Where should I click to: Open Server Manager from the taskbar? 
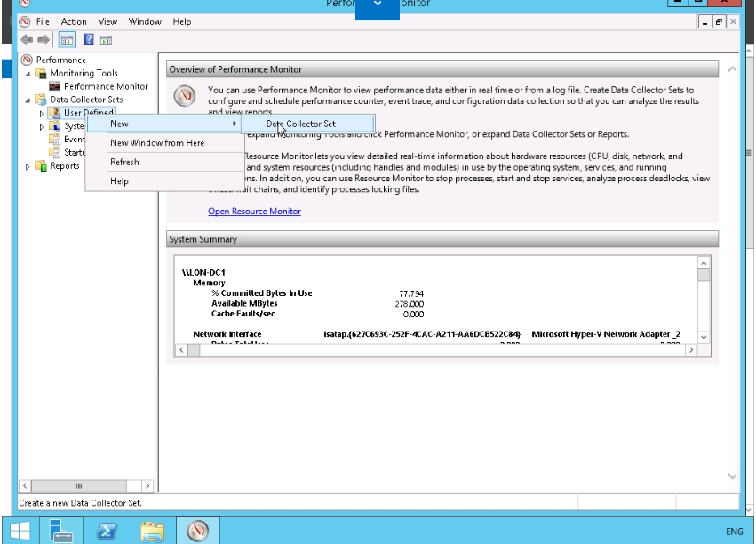tap(63, 532)
